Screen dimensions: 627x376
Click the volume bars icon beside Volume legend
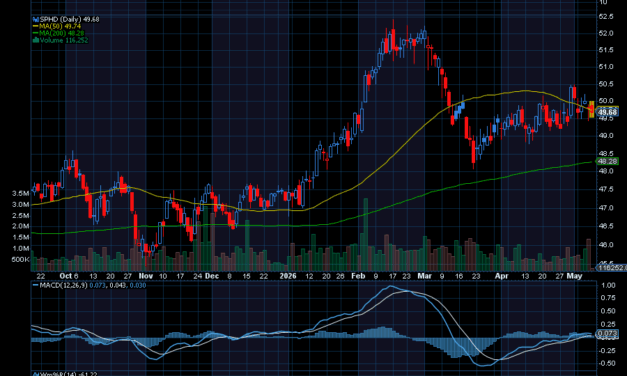[36, 40]
